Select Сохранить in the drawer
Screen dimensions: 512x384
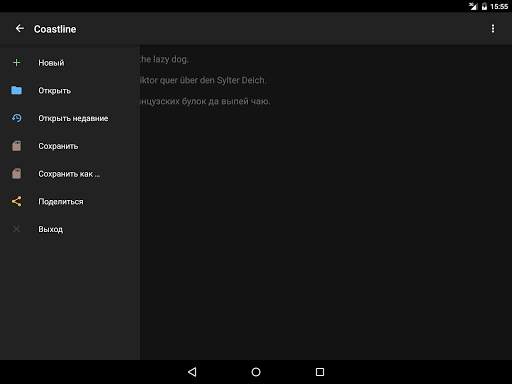pyautogui.click(x=70, y=146)
